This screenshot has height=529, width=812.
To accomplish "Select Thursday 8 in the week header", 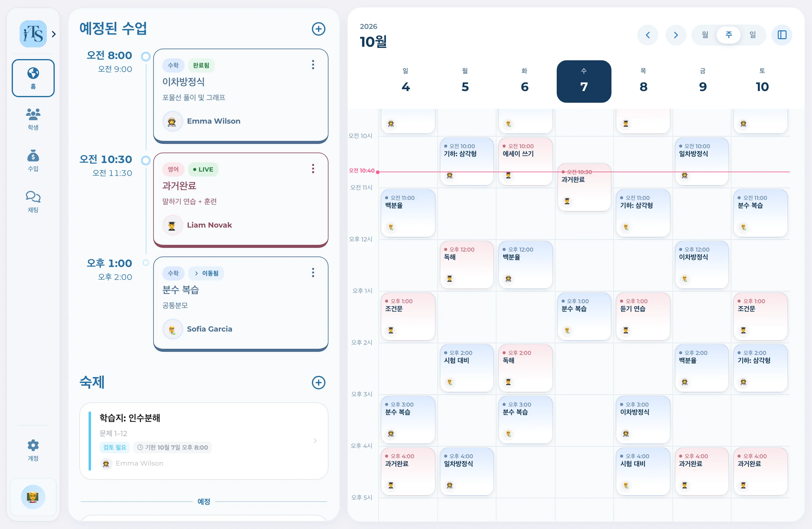I will [x=643, y=81].
